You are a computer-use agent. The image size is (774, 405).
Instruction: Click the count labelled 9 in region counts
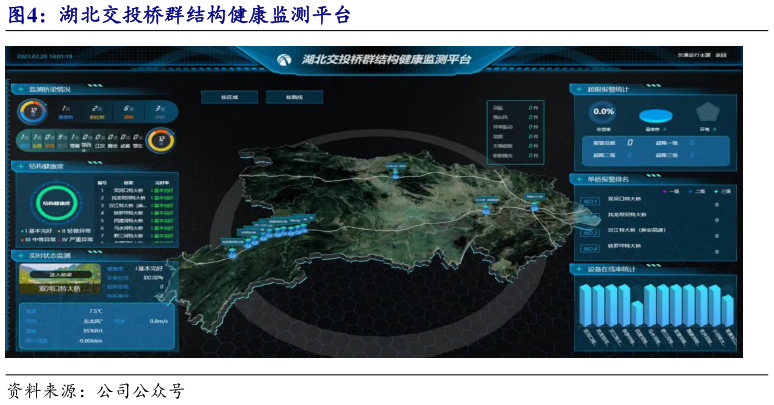click(x=61, y=137)
